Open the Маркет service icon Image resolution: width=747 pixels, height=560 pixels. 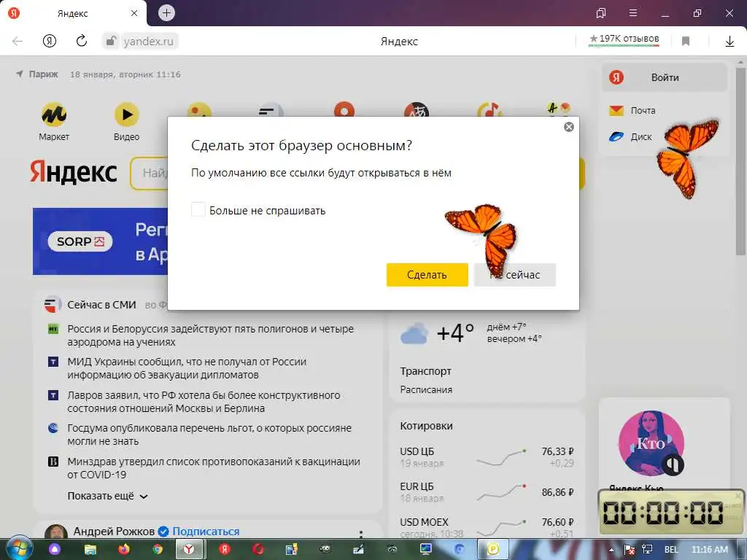(x=54, y=122)
